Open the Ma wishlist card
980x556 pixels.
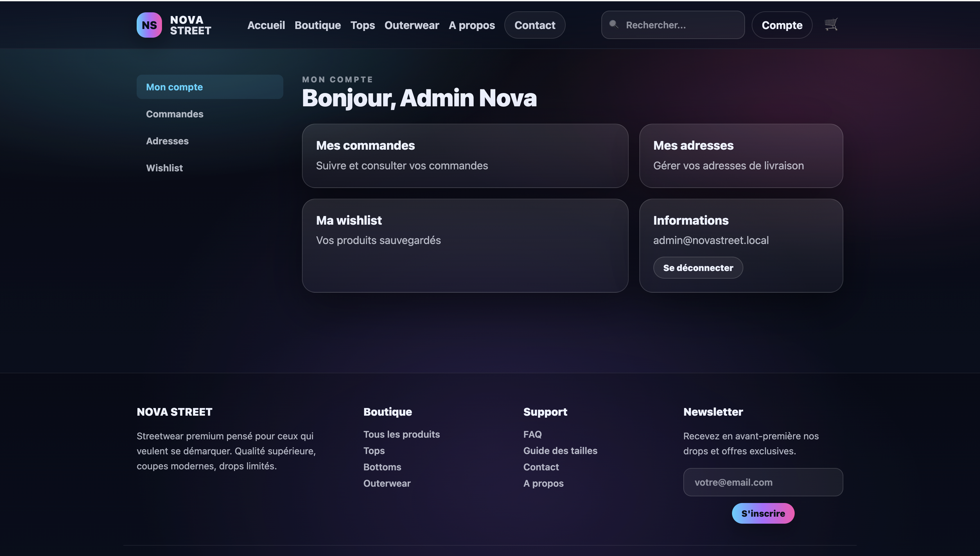(x=465, y=245)
